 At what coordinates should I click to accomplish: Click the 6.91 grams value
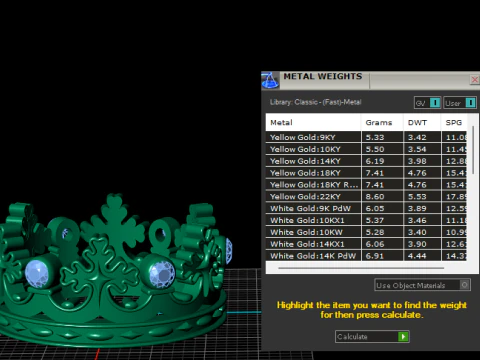(375, 256)
